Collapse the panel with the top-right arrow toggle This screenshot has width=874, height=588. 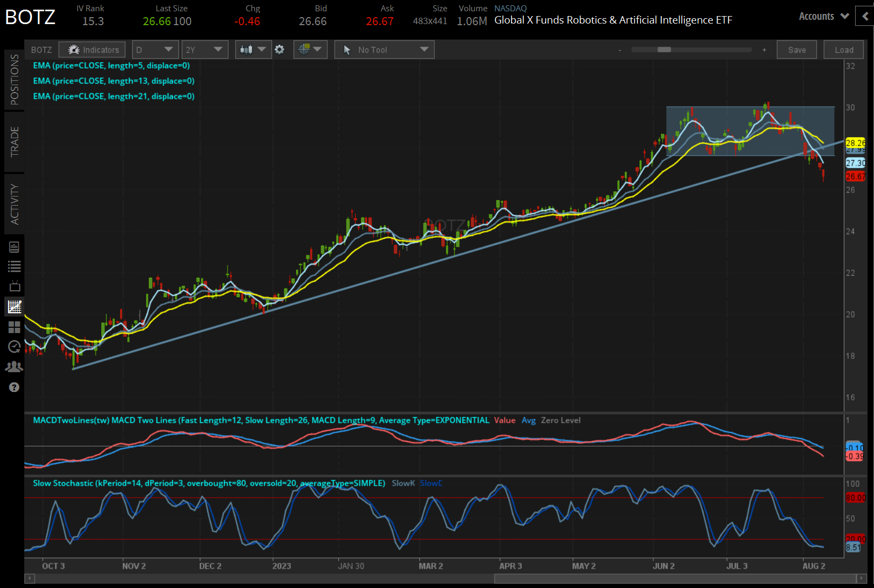pyautogui.click(x=864, y=16)
